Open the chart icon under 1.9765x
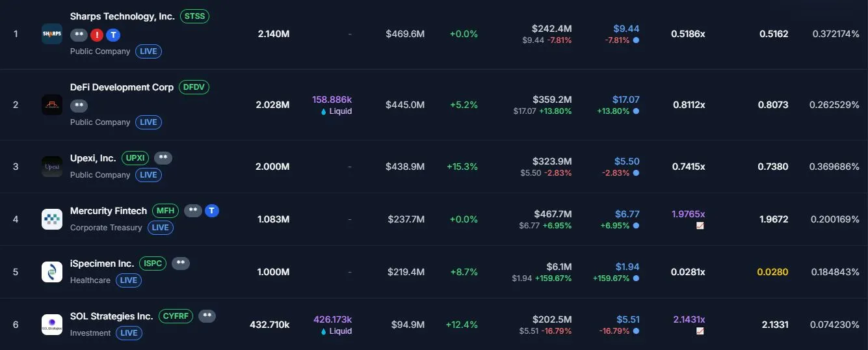 tap(700, 226)
